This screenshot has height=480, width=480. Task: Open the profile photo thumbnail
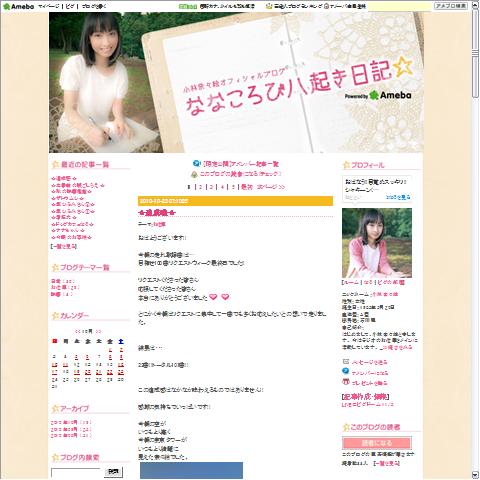(x=377, y=243)
